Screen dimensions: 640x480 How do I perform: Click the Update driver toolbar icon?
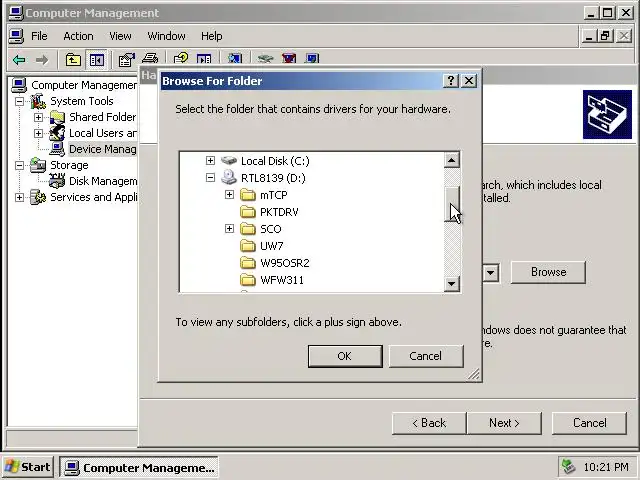pyautogui.click(x=265, y=60)
